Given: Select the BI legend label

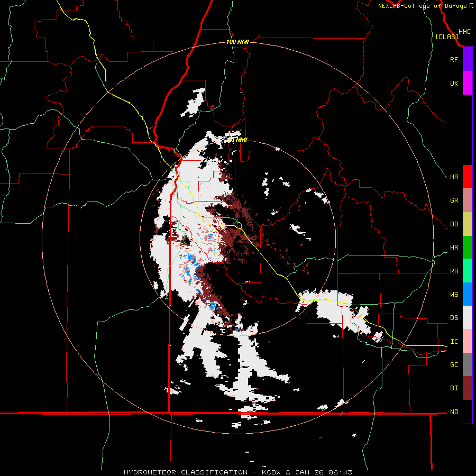Looking at the screenshot, I should tap(454, 388).
